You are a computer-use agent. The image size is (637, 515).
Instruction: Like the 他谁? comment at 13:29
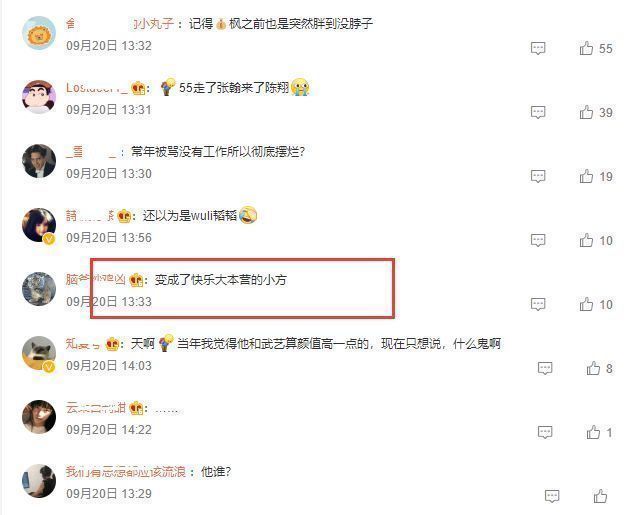coord(600,496)
